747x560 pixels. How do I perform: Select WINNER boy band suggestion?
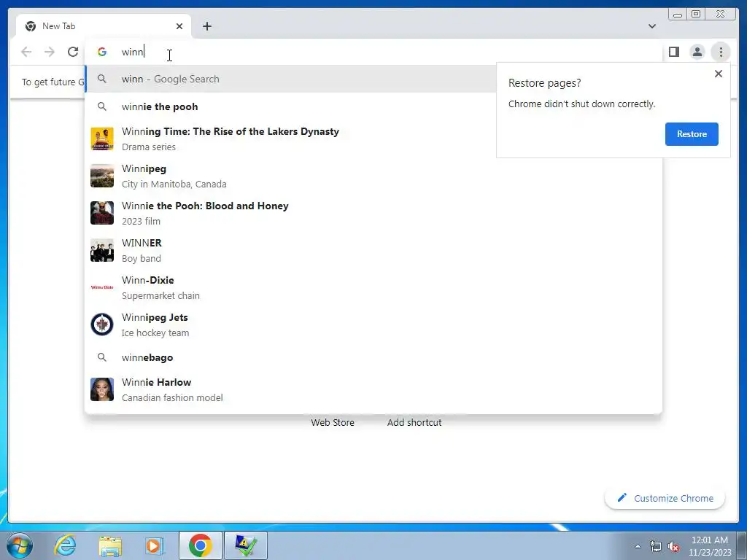(373, 250)
